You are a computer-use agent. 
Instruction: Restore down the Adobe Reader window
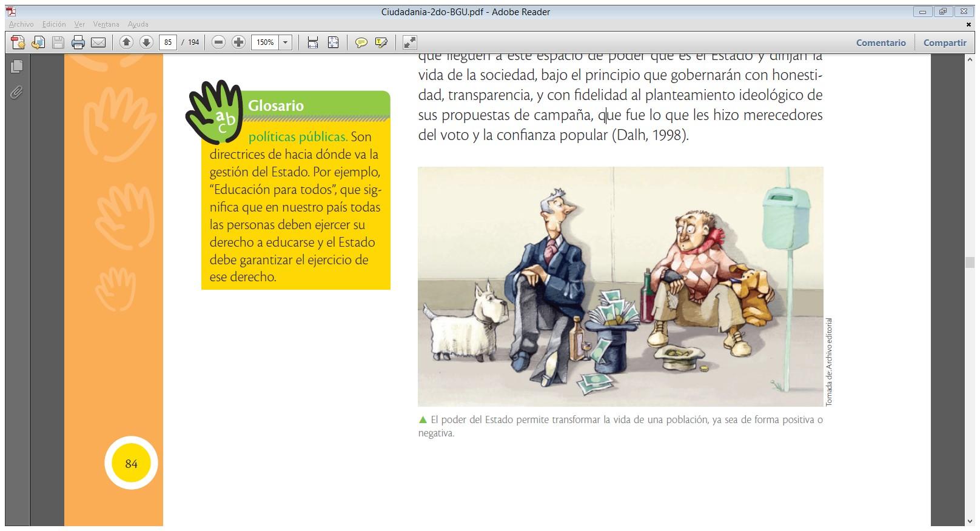click(943, 12)
